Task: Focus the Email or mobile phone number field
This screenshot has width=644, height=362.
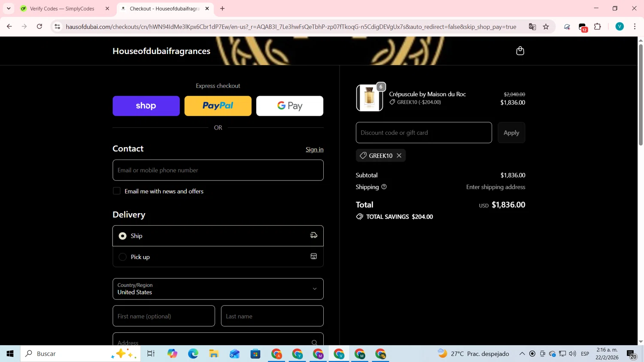Action: (x=218, y=170)
